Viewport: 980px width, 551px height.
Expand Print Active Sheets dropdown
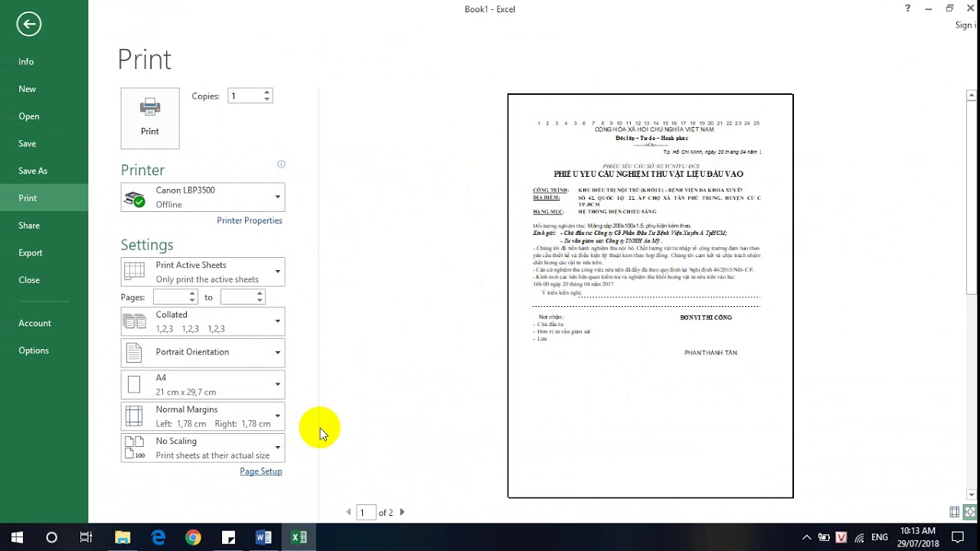tap(203, 272)
